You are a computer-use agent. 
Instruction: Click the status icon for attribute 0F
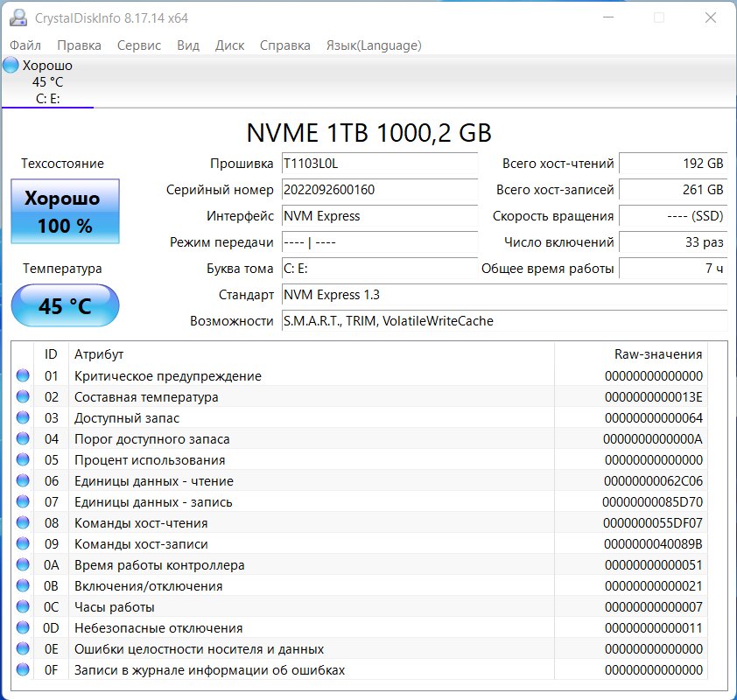(x=23, y=669)
